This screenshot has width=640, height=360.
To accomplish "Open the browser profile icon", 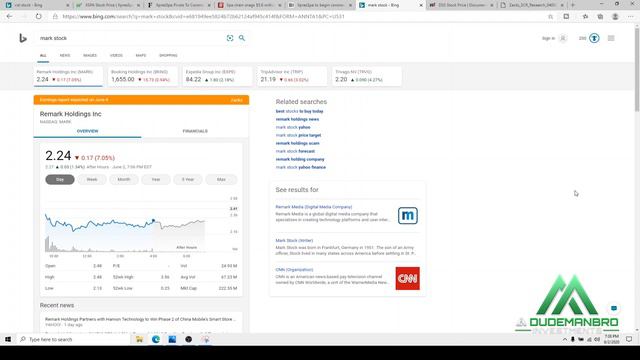I will 615,17.
